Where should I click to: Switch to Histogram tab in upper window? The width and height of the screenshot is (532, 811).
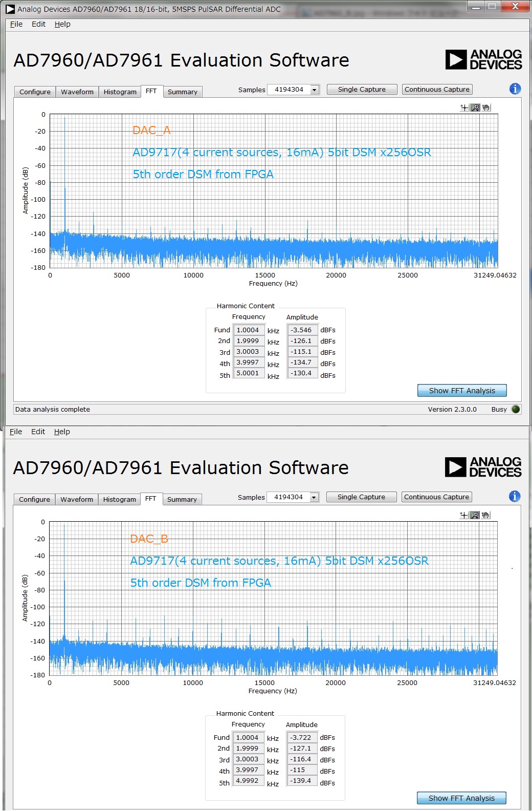point(120,92)
